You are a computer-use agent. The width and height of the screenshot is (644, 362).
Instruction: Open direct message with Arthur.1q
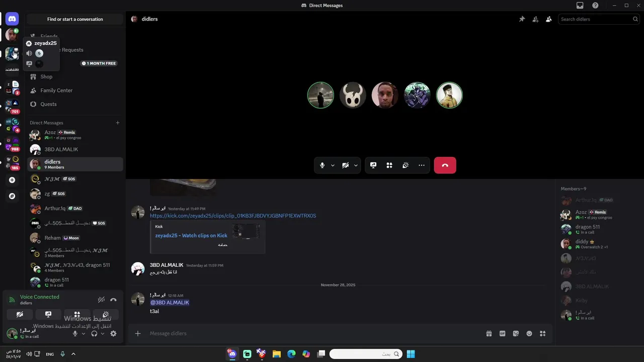coord(75,208)
